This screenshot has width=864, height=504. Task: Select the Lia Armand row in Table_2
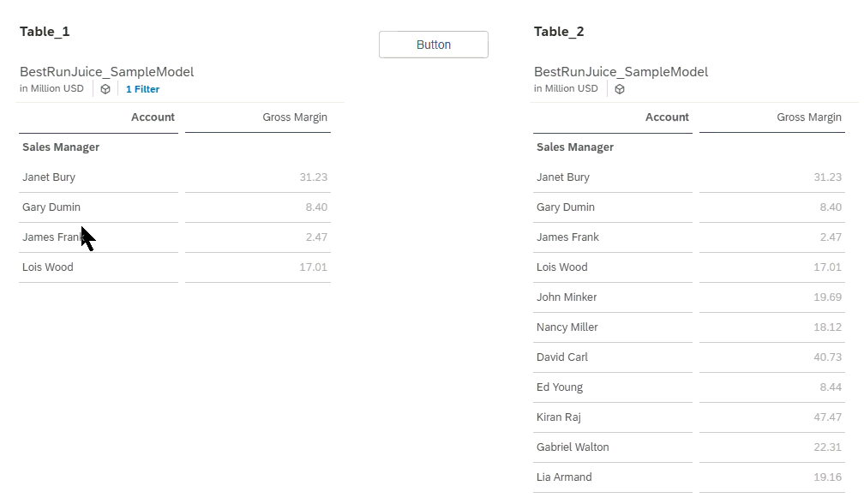click(562, 477)
